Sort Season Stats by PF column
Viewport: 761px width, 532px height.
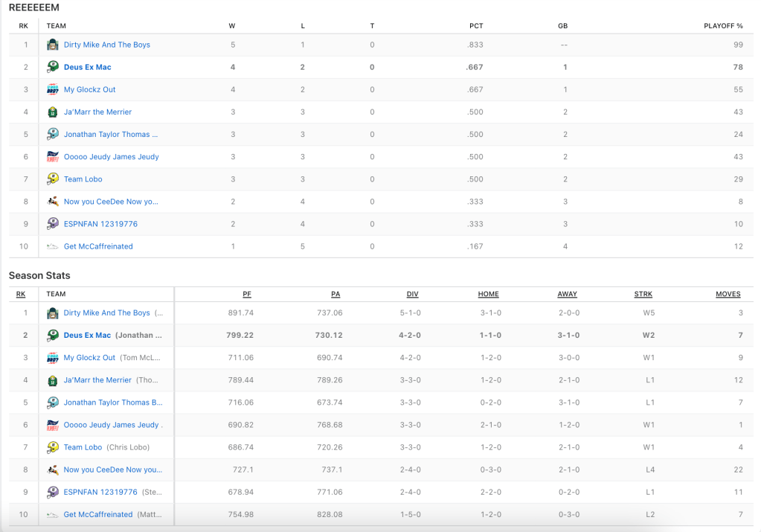[248, 294]
